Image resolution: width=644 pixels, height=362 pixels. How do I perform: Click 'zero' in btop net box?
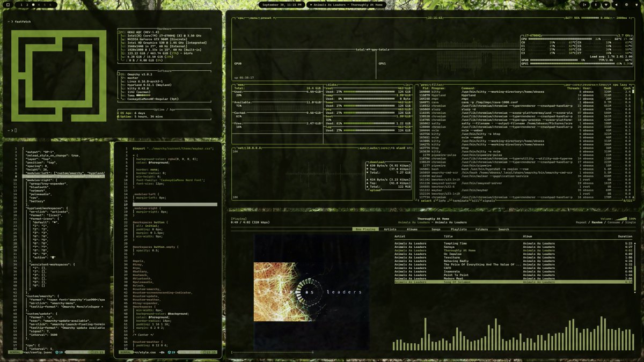[x=385, y=147]
